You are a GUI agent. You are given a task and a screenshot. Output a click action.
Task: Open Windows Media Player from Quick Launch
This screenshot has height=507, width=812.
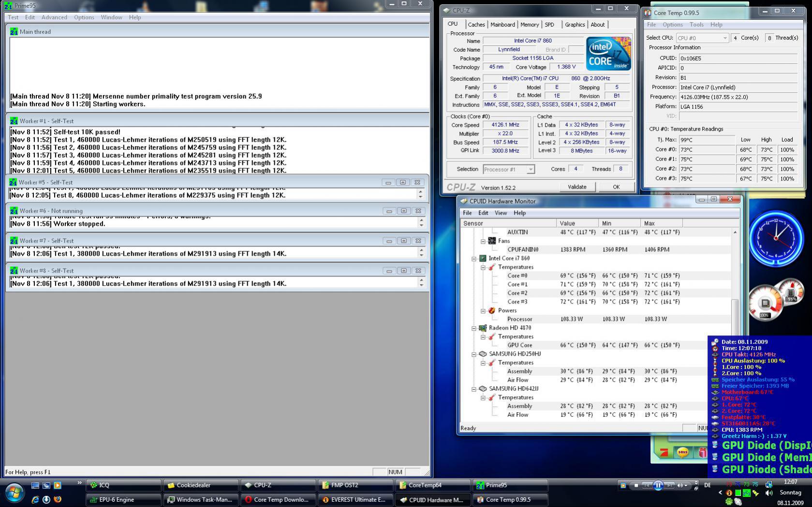[x=58, y=485]
